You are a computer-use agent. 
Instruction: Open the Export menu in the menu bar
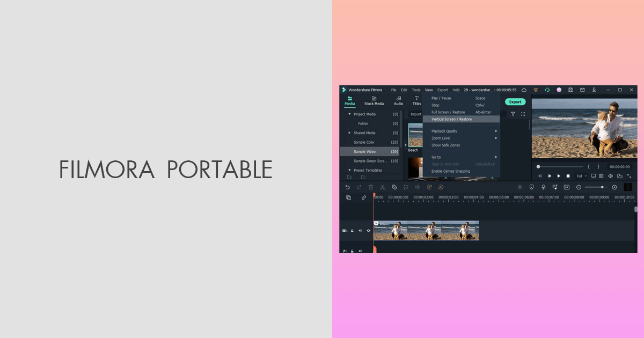point(443,90)
